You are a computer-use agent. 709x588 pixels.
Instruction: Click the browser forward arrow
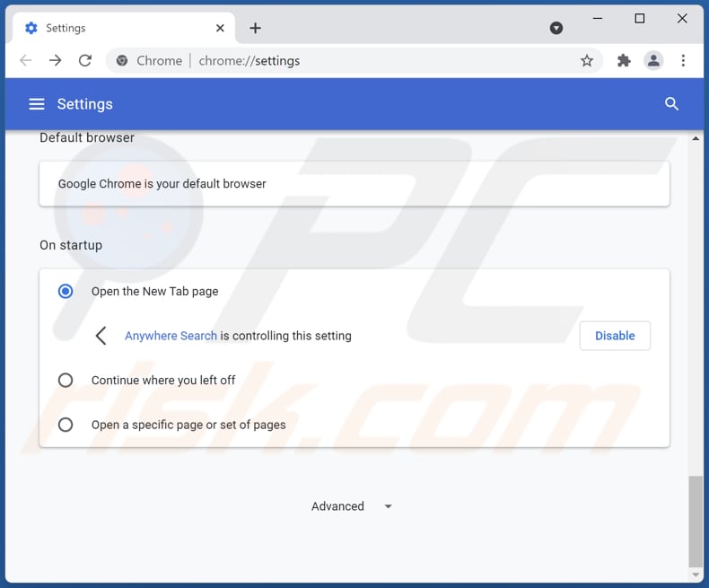tap(55, 60)
